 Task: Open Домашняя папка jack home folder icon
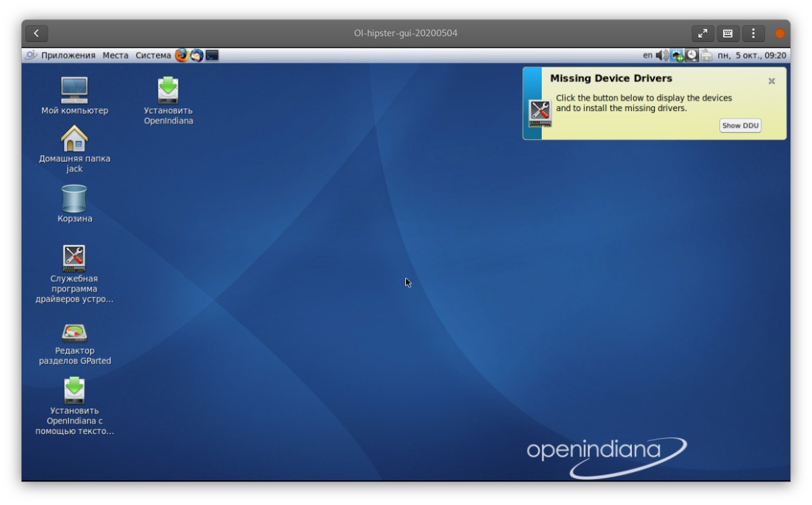pyautogui.click(x=74, y=138)
